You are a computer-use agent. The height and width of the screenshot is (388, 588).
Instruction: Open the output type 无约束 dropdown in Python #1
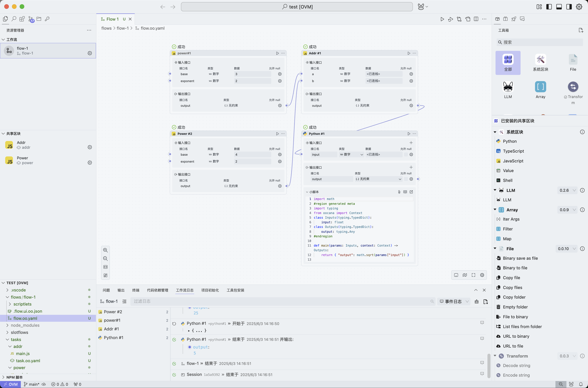pyautogui.click(x=378, y=179)
